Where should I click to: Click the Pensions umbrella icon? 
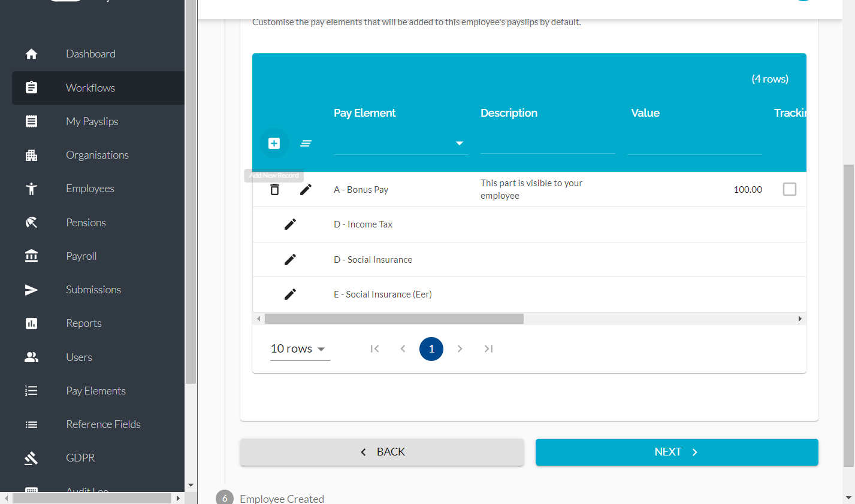coord(32,223)
